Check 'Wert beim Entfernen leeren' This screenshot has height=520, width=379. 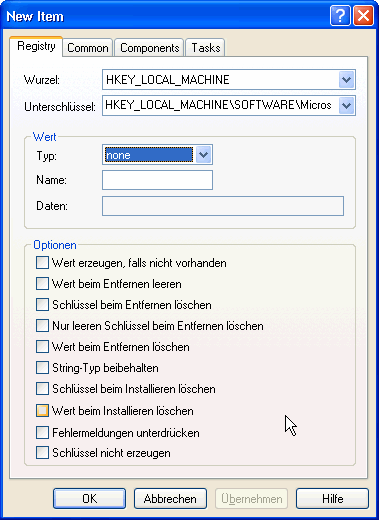pos(42,284)
